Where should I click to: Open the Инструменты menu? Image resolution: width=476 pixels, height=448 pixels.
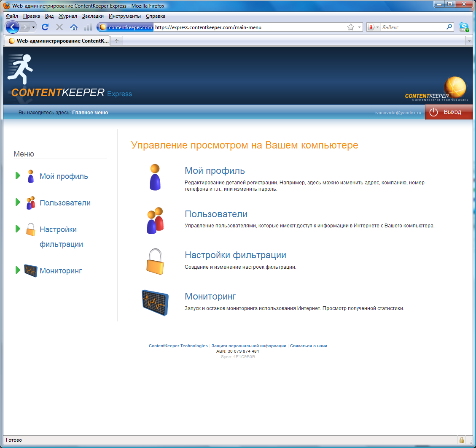coord(125,16)
